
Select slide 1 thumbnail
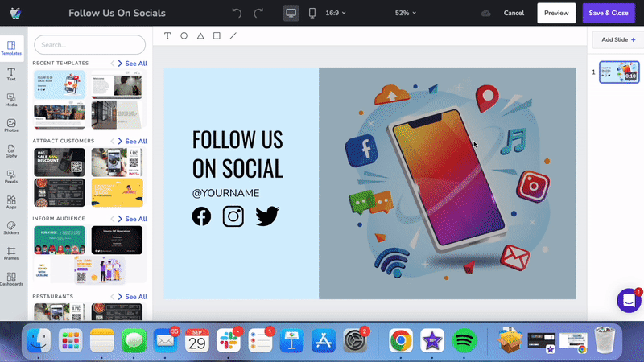coord(619,72)
